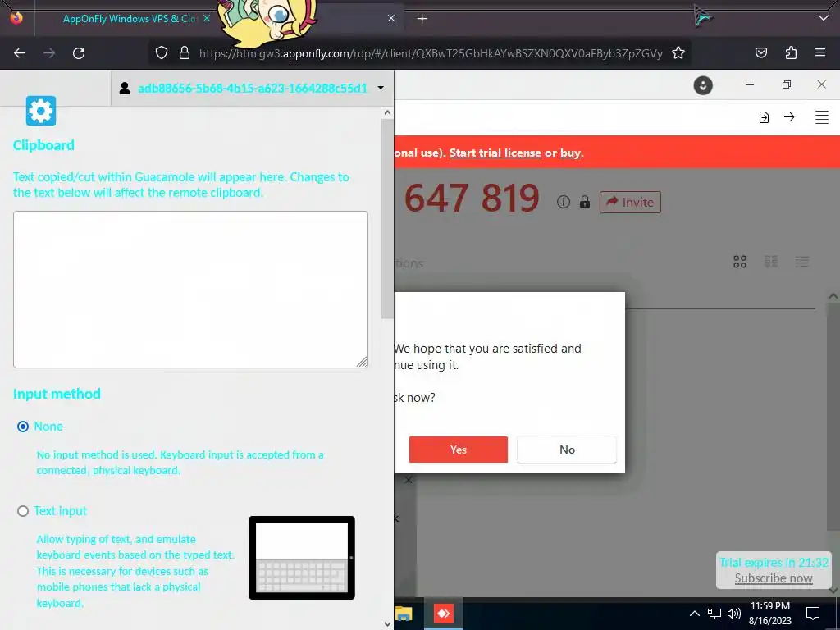
Task: Click No in the dialog
Action: tap(567, 450)
